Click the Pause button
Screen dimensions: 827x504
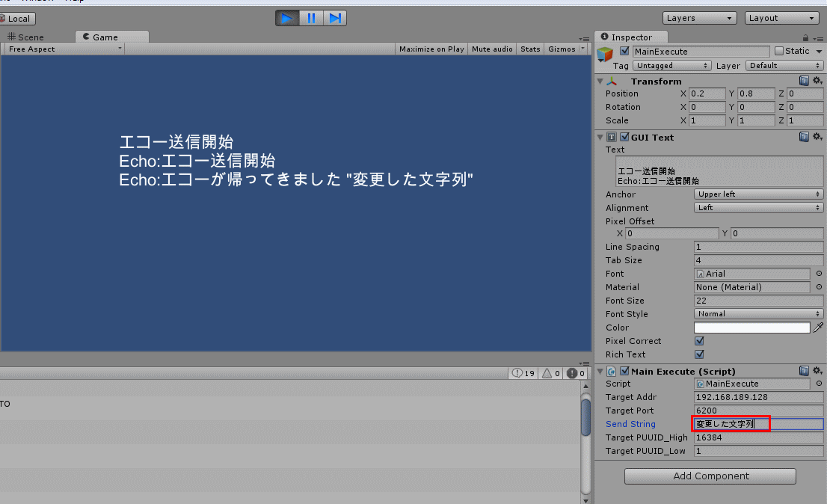[x=311, y=18]
